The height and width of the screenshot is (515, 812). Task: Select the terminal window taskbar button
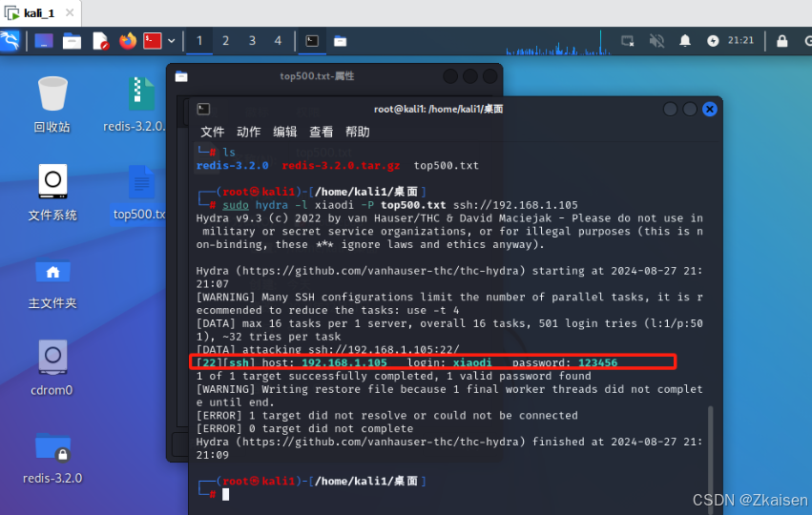(312, 41)
